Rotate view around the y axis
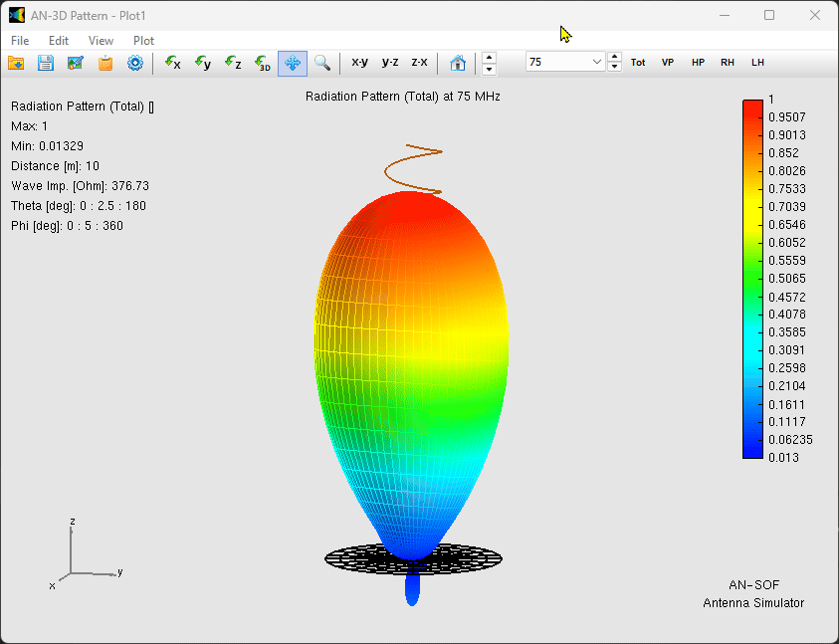Screen dimensions: 839x644 click(203, 63)
